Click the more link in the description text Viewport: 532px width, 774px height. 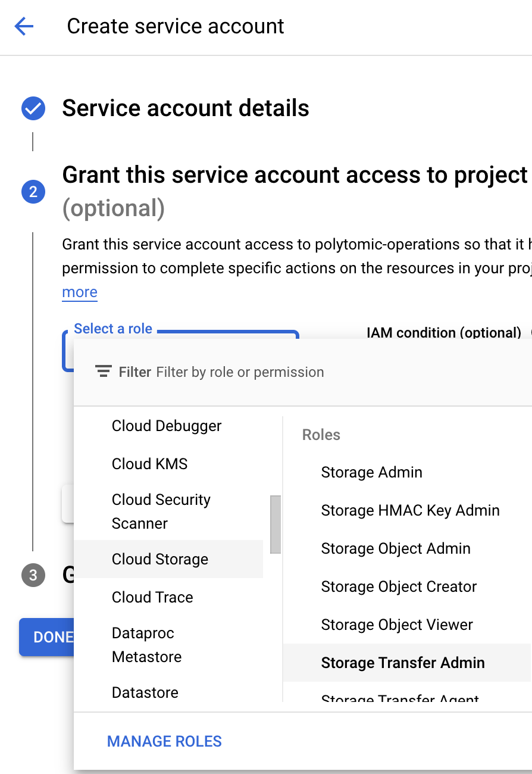click(x=79, y=292)
